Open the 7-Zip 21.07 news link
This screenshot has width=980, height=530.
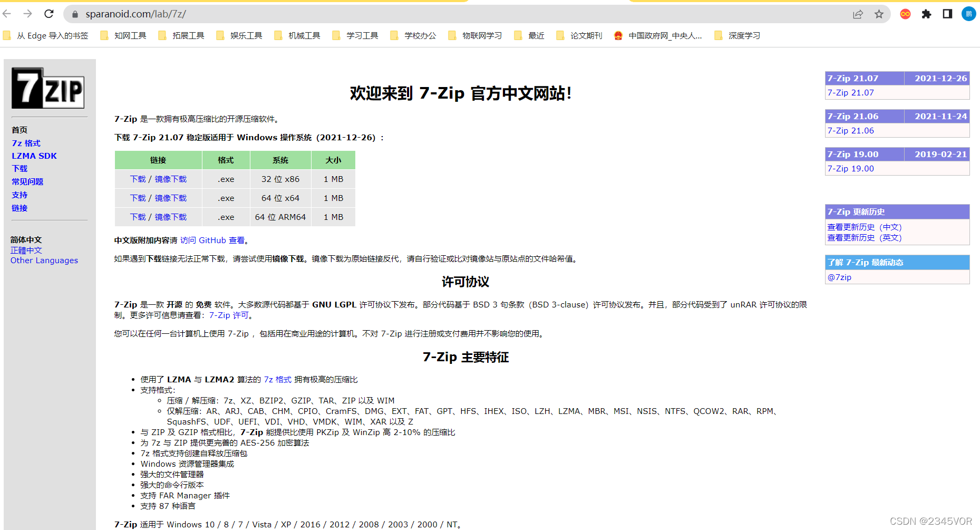pyautogui.click(x=850, y=92)
